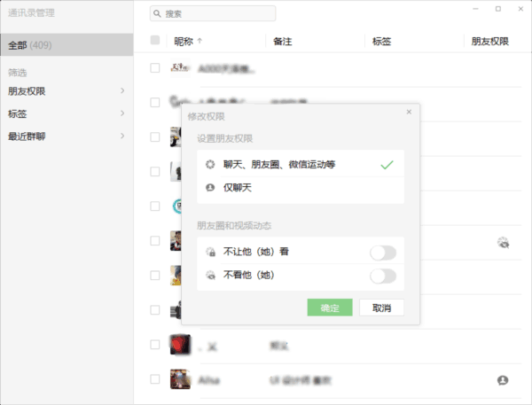Screen dimensions: 532x405
Task: Click the permission icon in Aiha's row
Action: 503,380
